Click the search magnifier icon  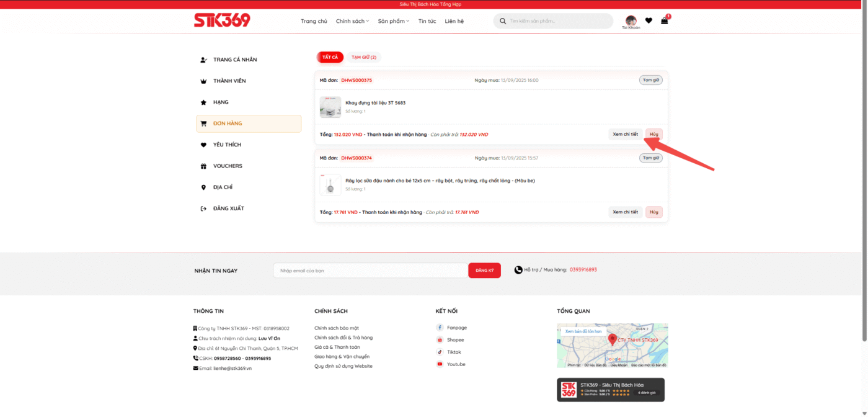pos(502,21)
